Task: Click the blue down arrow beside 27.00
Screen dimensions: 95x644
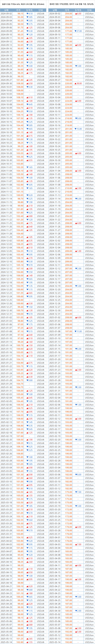Action: tap(75, 31)
